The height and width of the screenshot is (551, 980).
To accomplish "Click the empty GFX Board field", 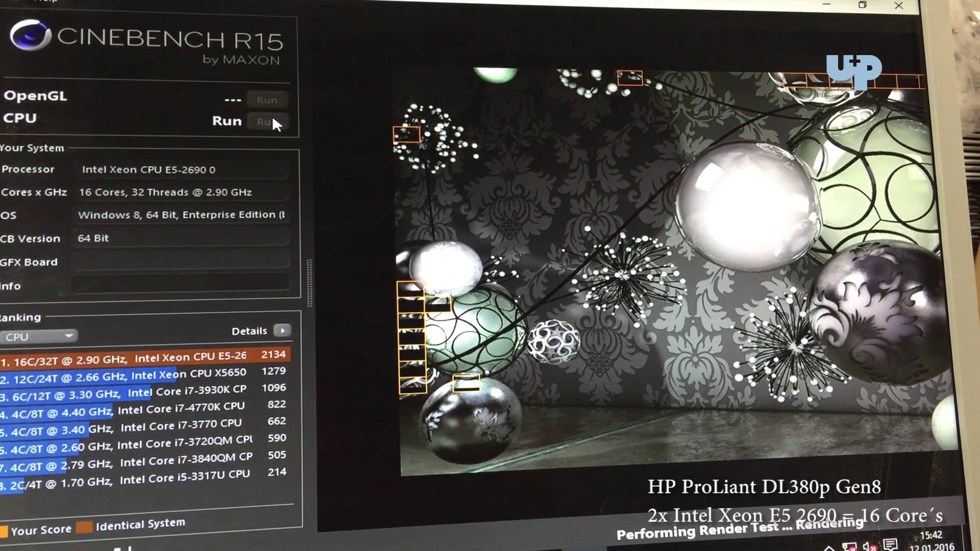I will tap(181, 261).
